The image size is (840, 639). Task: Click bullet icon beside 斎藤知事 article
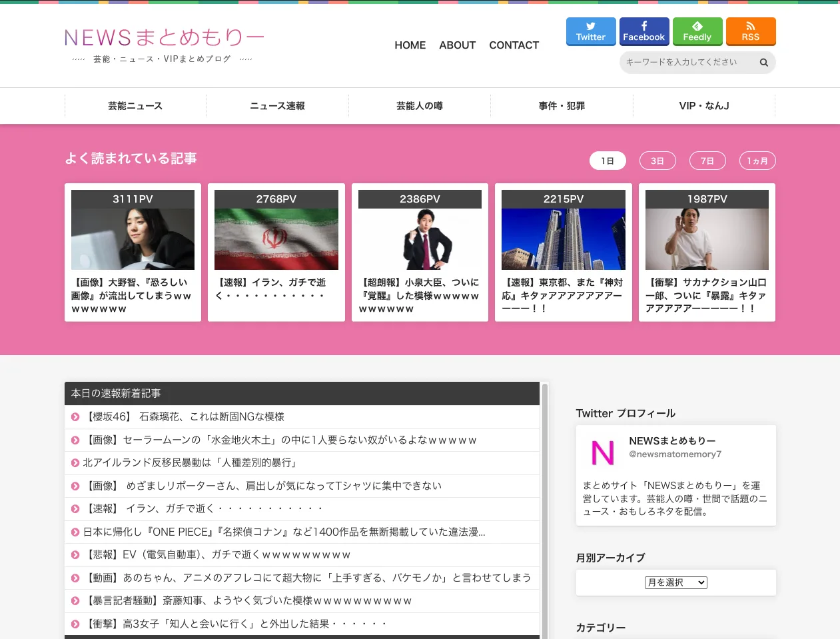coord(75,601)
